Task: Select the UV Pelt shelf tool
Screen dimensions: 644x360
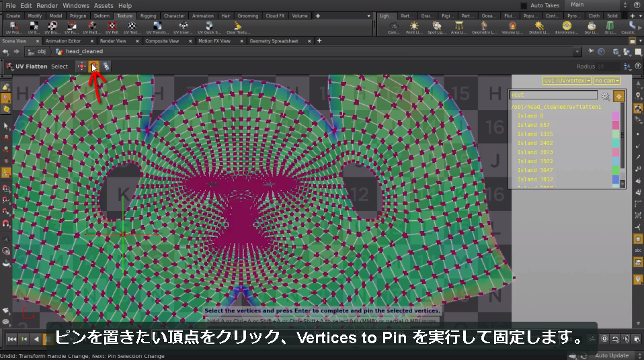Action: pos(112,28)
